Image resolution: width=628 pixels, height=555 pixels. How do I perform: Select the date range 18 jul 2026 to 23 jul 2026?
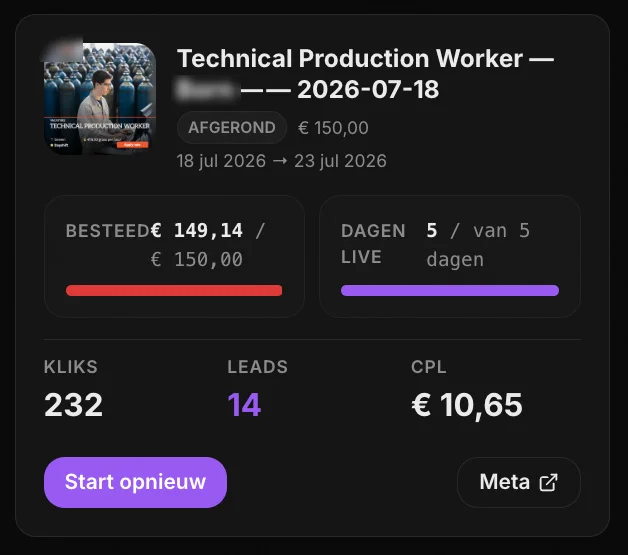pos(282,161)
